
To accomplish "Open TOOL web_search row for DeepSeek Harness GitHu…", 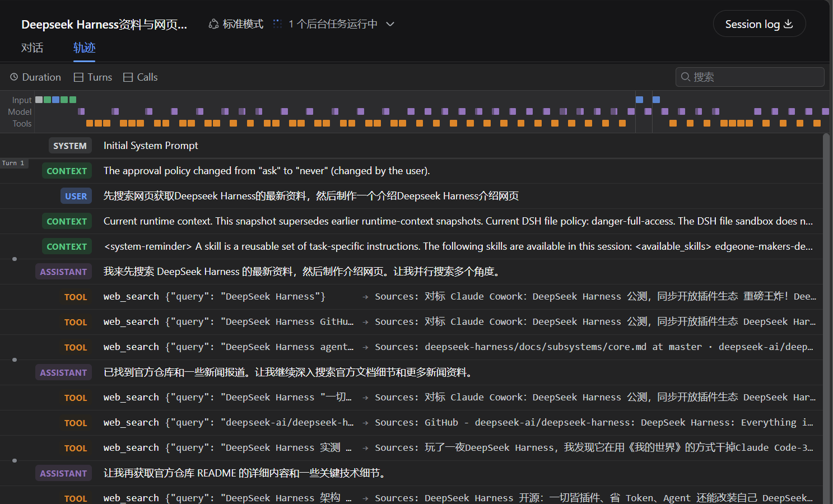I will pos(411,322).
